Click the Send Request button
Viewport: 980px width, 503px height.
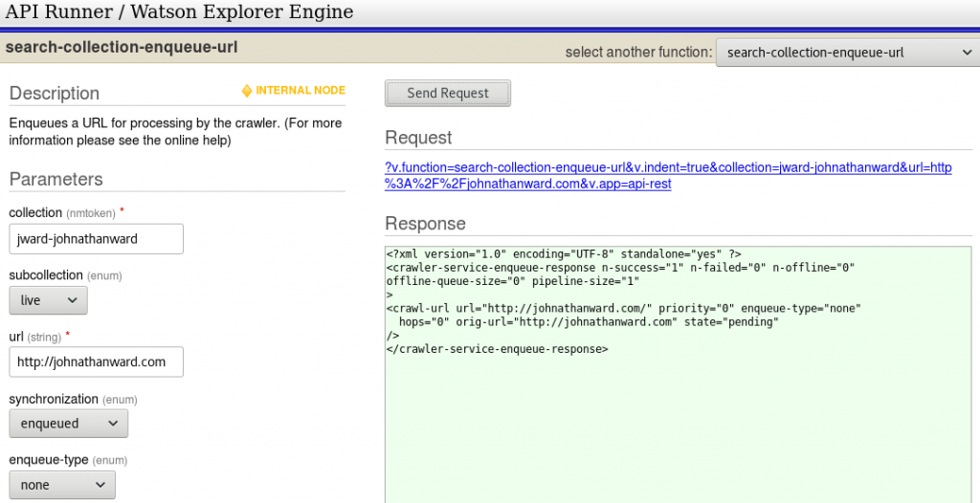coord(448,93)
